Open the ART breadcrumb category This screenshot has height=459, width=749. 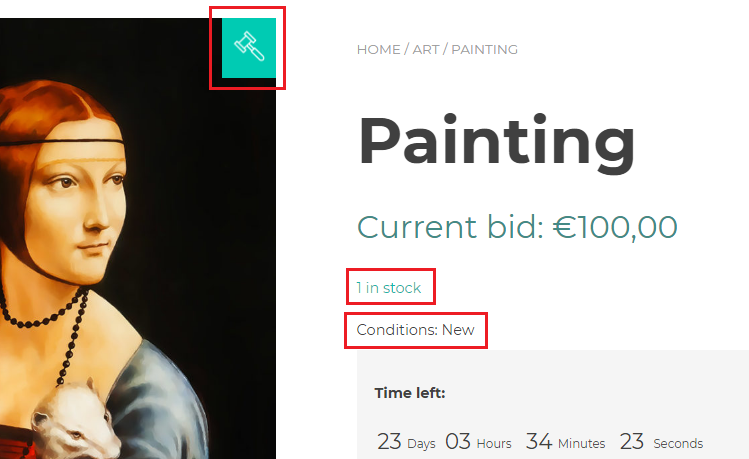426,50
